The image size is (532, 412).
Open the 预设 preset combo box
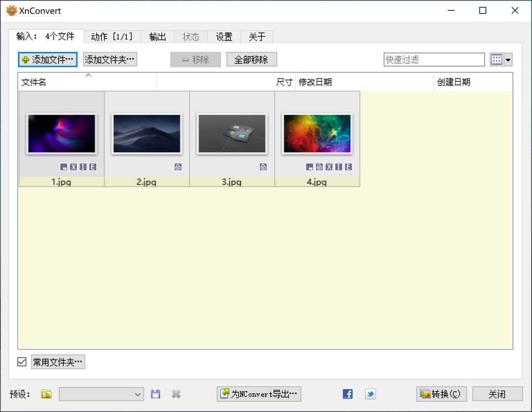101,394
